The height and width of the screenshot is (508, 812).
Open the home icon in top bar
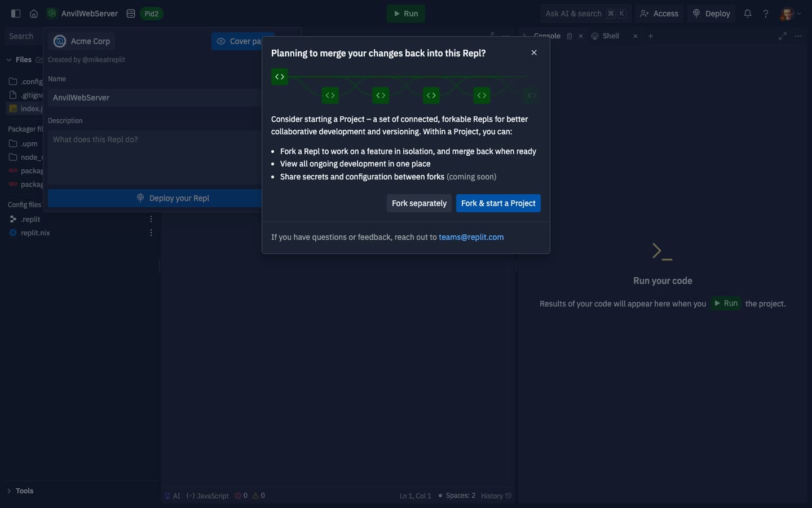click(33, 14)
